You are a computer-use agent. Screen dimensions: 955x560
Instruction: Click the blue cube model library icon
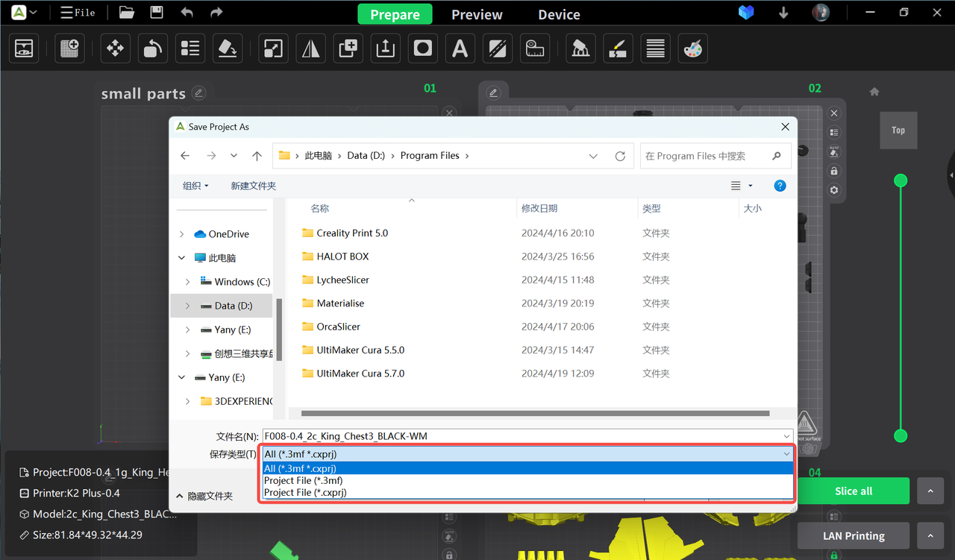tap(746, 13)
